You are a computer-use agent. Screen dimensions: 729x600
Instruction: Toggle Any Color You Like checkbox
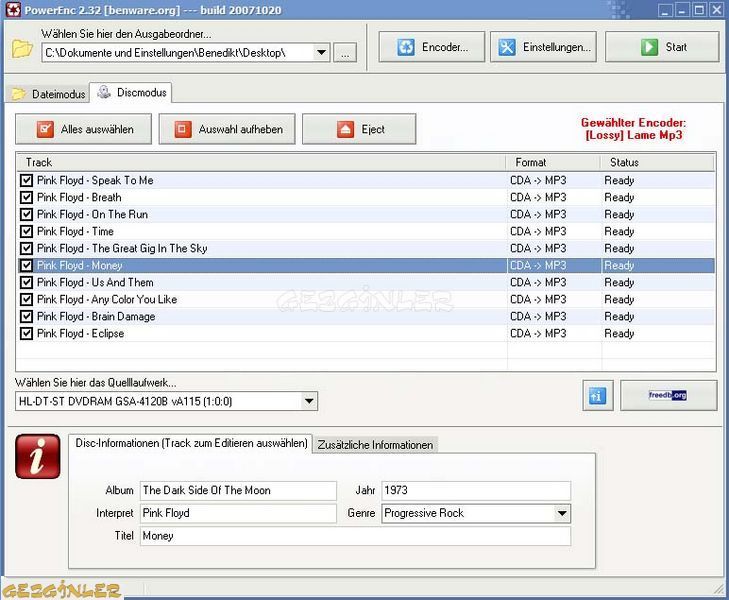point(27,299)
